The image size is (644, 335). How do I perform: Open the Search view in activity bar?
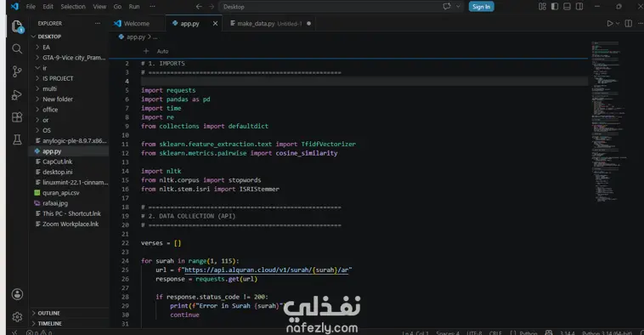(x=17, y=49)
